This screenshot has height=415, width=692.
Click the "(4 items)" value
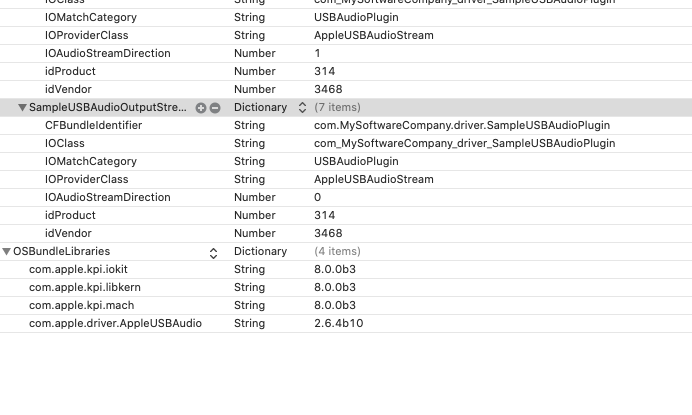point(337,251)
